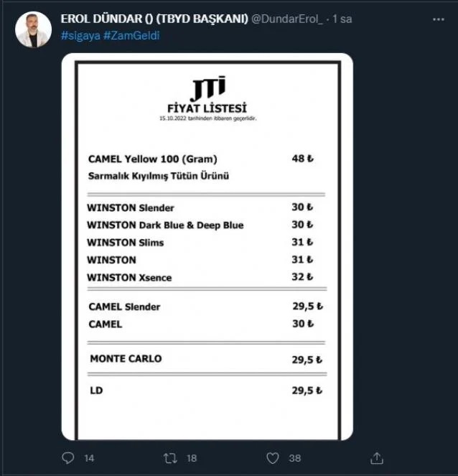Click the reply count 14
Screen dimensions: 458x476
point(89,458)
